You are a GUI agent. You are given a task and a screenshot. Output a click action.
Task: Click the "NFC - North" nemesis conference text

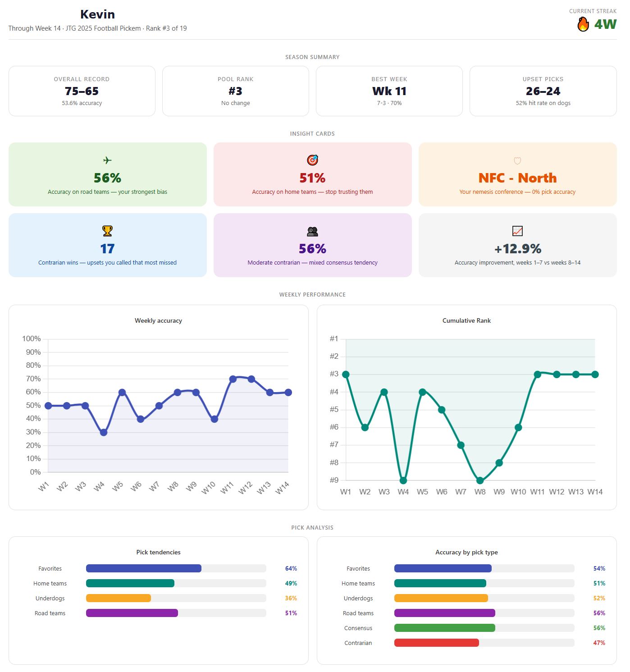[517, 178]
